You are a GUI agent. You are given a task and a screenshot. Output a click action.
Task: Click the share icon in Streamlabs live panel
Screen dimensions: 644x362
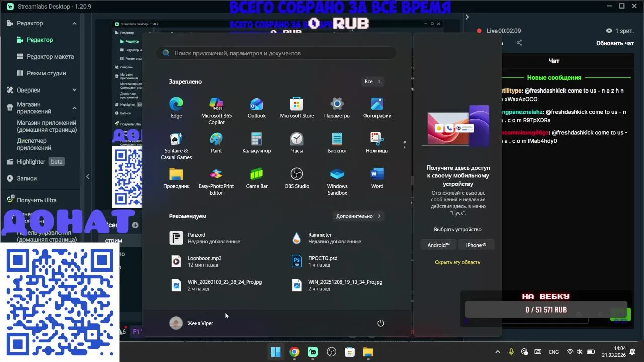[519, 43]
